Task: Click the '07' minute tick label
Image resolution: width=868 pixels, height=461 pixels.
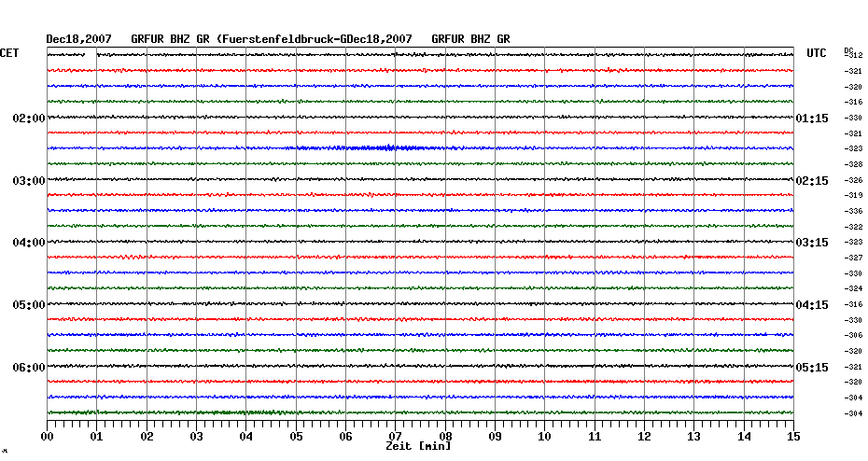Action: tap(395, 436)
